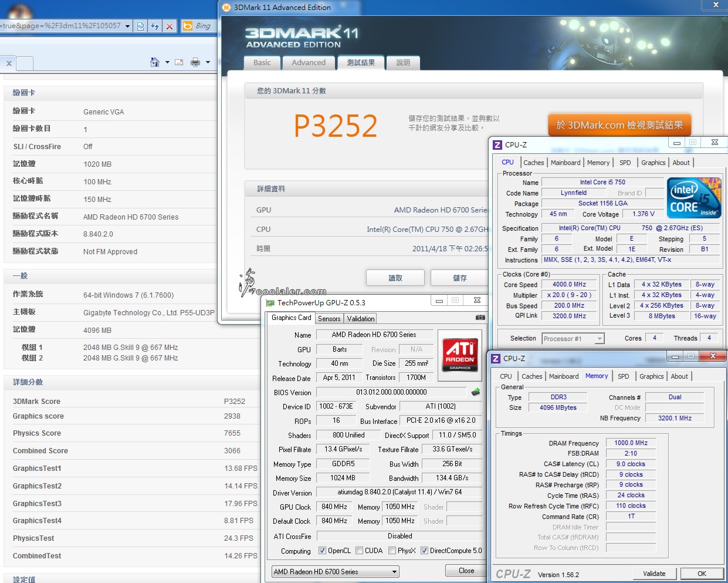Click the 7655 Physics Score value

coord(232,433)
